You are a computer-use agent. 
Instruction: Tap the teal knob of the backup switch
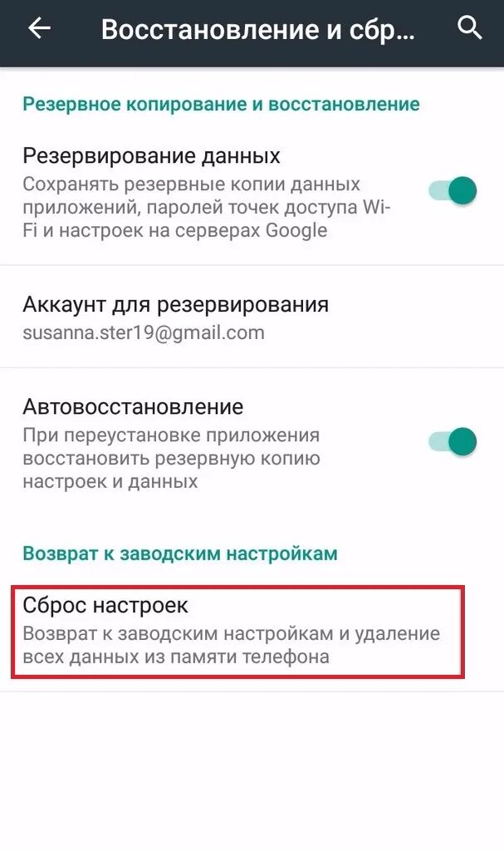click(462, 191)
